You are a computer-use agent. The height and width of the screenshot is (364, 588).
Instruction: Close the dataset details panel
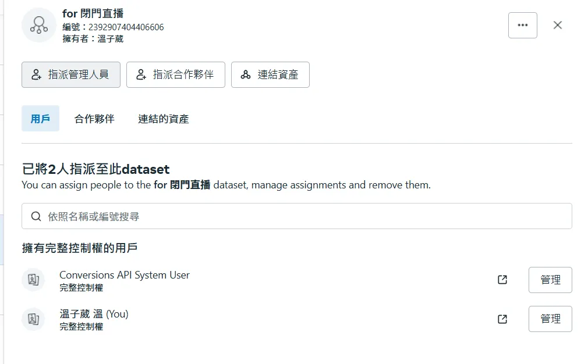coord(557,25)
